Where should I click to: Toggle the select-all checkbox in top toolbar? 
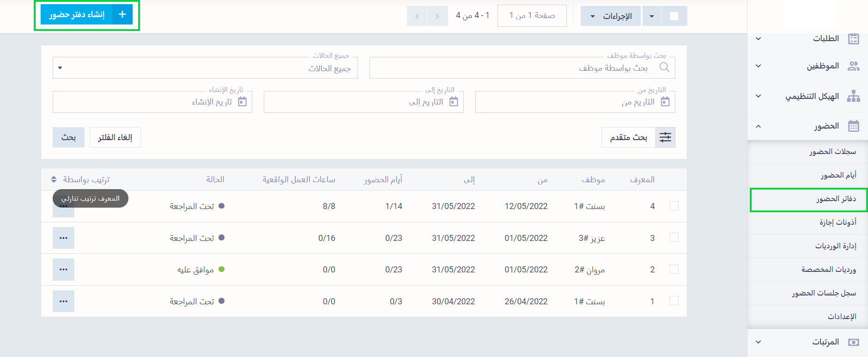pyautogui.click(x=674, y=16)
